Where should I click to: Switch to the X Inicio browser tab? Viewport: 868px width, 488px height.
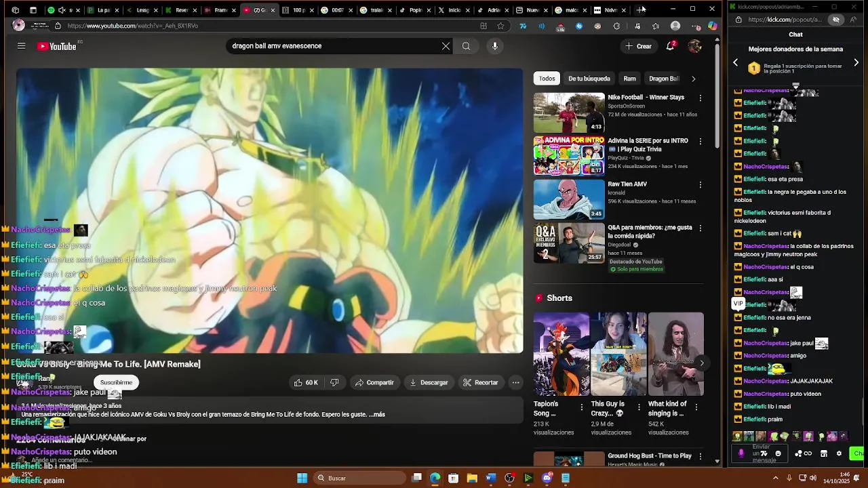454,10
